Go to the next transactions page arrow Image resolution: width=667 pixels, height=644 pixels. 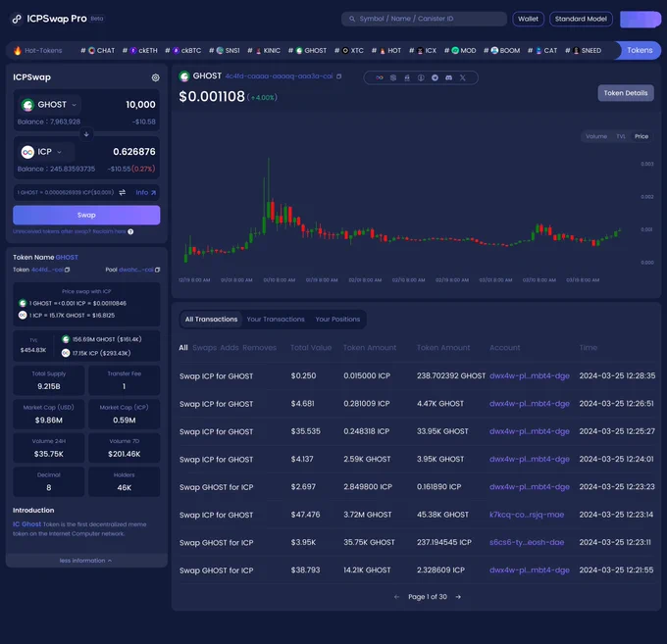click(x=458, y=597)
